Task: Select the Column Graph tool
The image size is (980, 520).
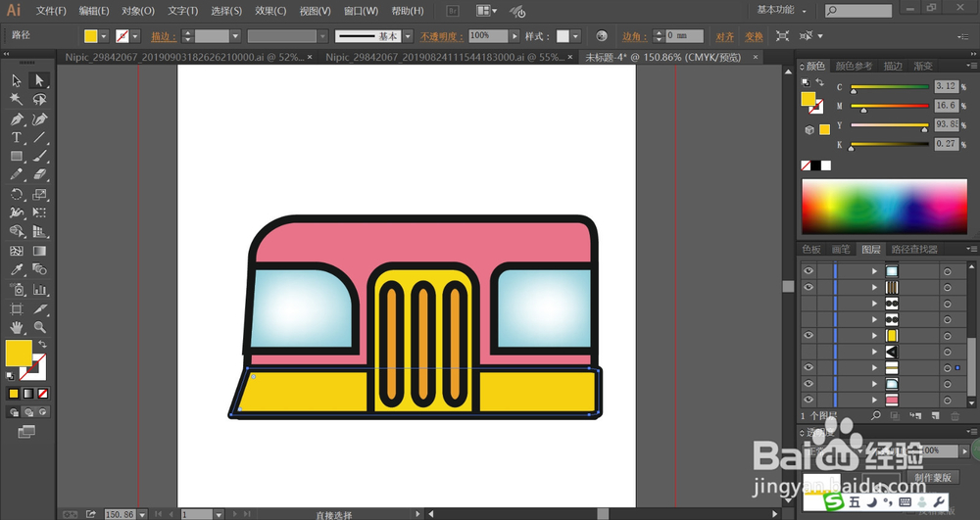Action: coord(39,289)
